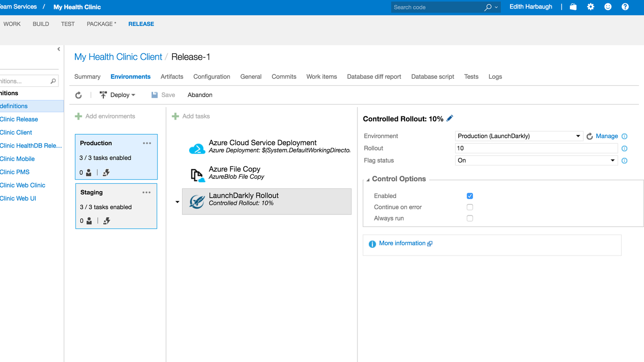Select Clinic Web UI in sidebar

point(18,198)
